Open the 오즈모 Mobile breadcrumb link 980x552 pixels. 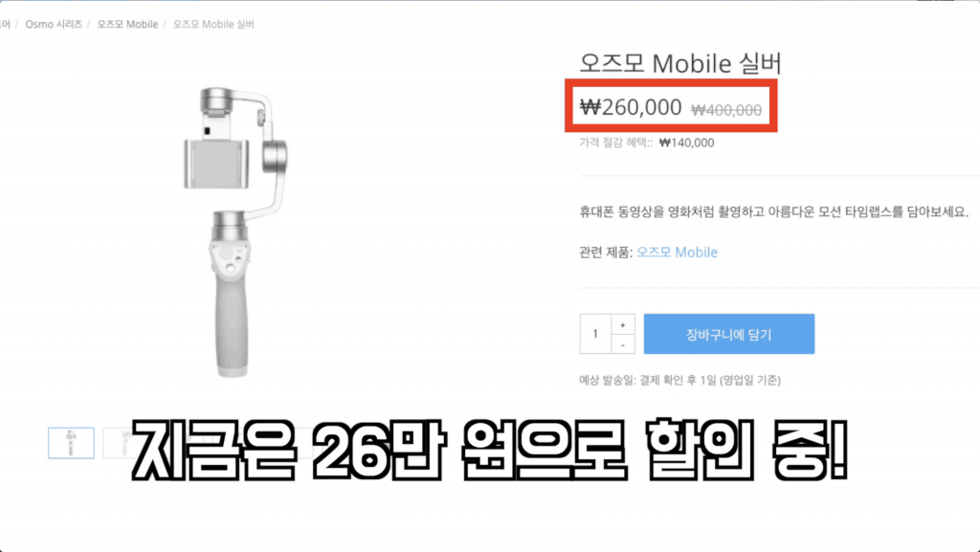click(x=127, y=24)
